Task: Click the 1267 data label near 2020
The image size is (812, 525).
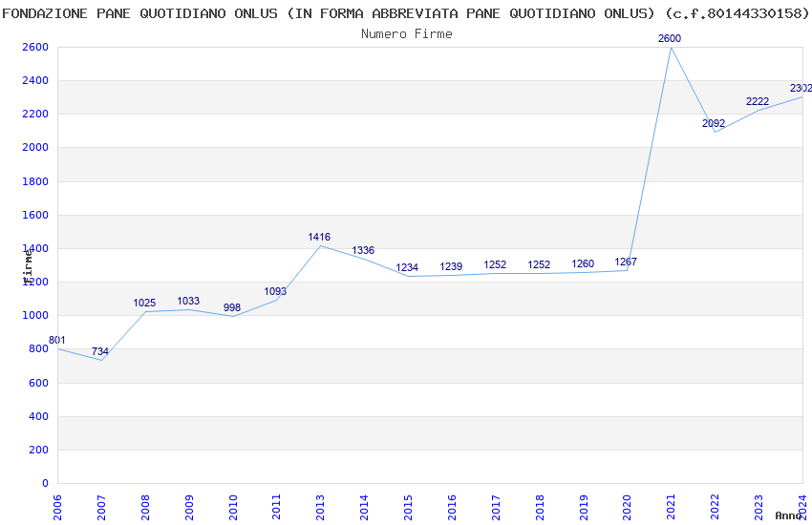Action: coord(626,262)
